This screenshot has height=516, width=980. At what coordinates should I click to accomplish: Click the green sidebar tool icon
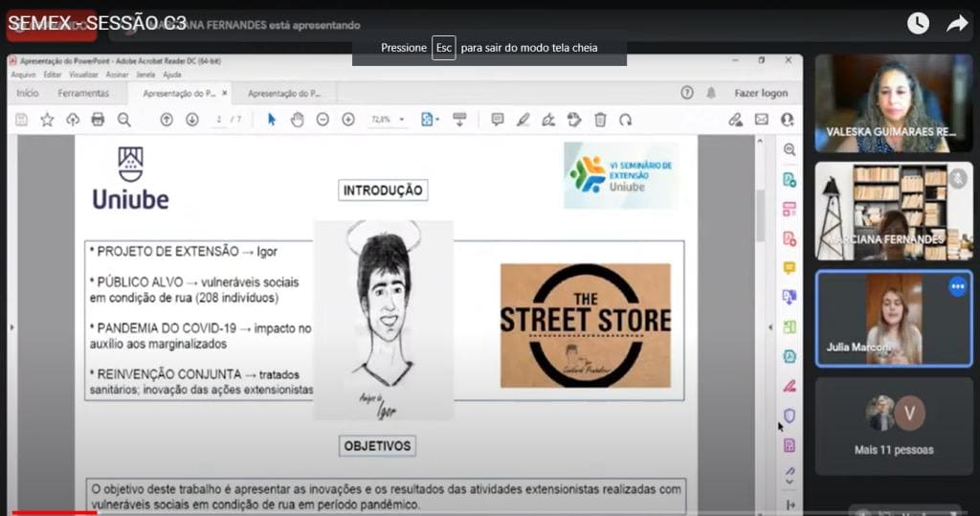point(790,326)
